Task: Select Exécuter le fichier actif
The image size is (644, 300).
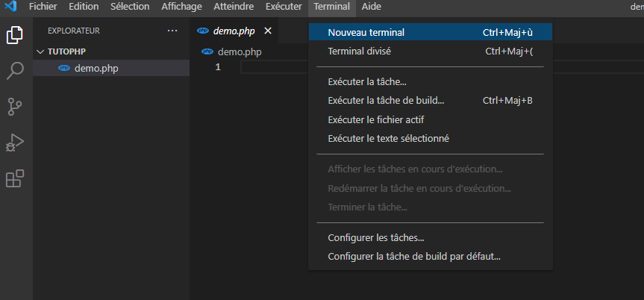Action: 376,119
